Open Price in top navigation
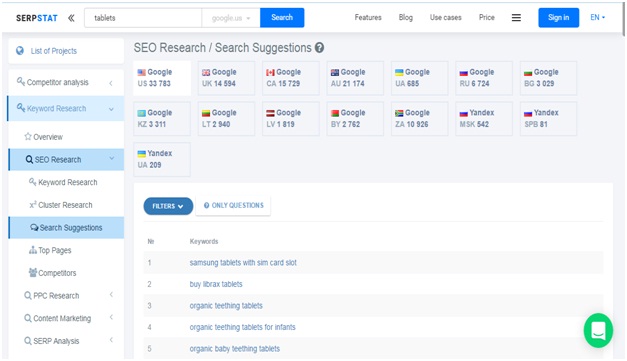627x361 pixels. coord(487,18)
